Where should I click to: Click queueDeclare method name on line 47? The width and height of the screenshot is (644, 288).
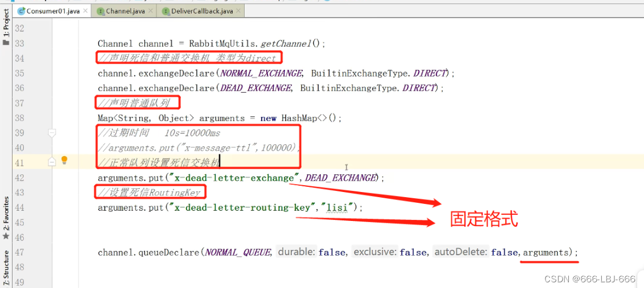pyautogui.click(x=169, y=252)
